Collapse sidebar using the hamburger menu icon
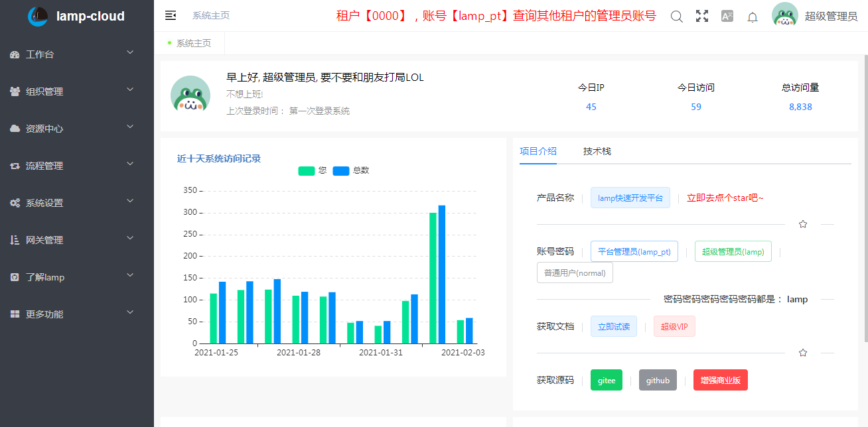 171,16
